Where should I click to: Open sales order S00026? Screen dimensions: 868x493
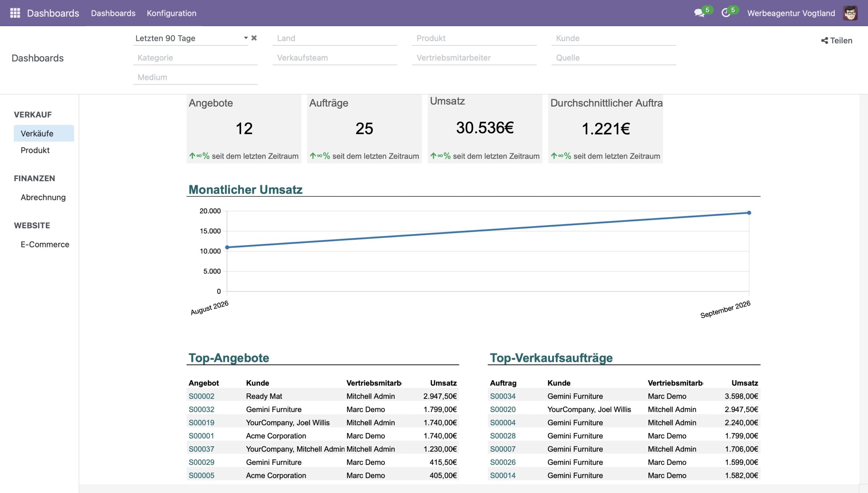pyautogui.click(x=502, y=462)
